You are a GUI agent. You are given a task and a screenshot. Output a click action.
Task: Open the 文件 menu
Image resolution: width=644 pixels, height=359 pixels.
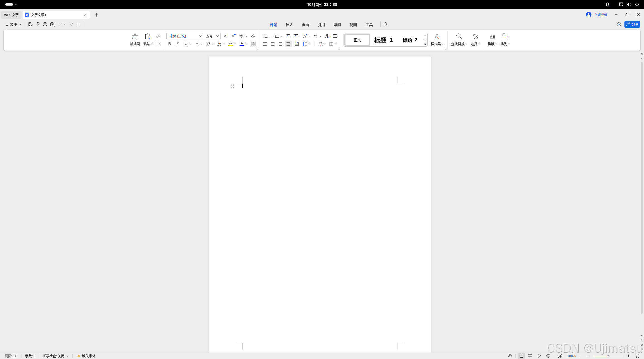coord(13,24)
